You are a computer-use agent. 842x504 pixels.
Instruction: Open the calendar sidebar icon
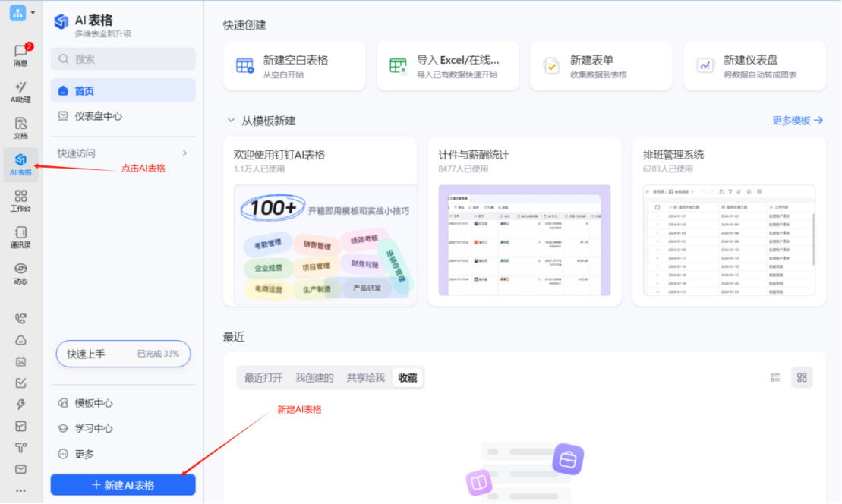click(x=21, y=362)
